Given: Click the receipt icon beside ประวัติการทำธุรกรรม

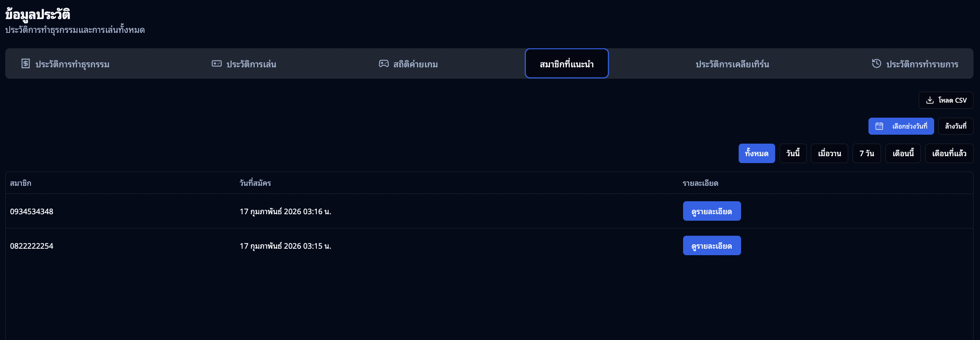Looking at the screenshot, I should 26,64.
